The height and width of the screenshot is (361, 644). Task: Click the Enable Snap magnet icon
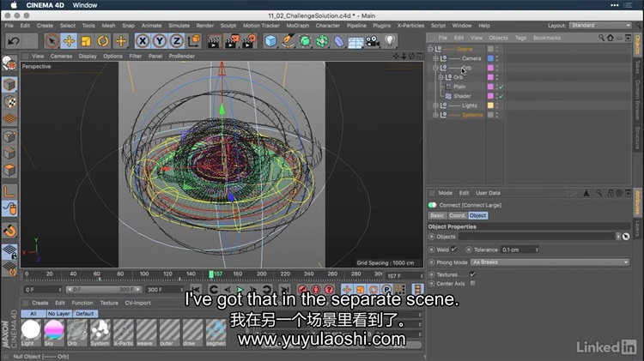click(x=9, y=231)
